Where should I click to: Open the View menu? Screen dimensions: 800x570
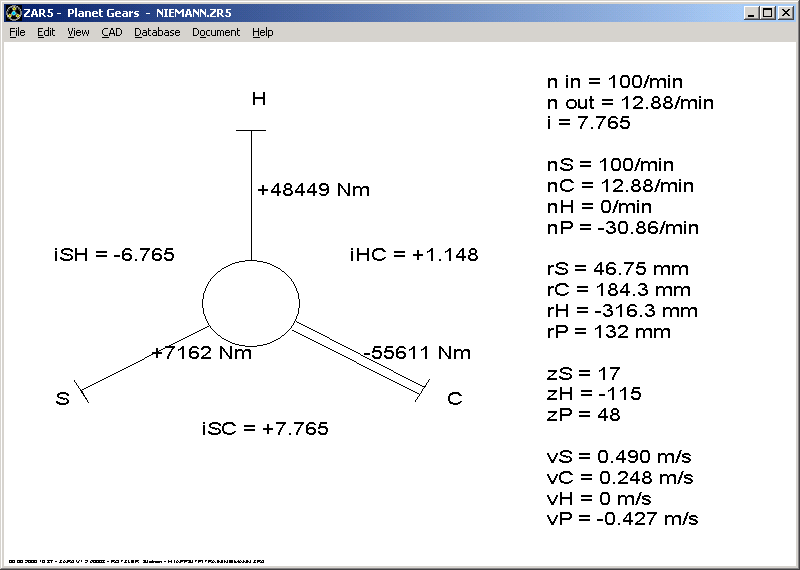(x=78, y=32)
